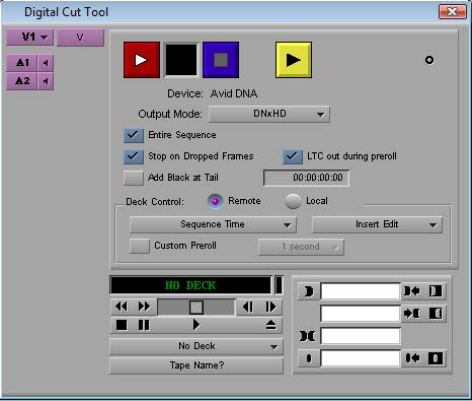Rewind the deck

coord(121,306)
